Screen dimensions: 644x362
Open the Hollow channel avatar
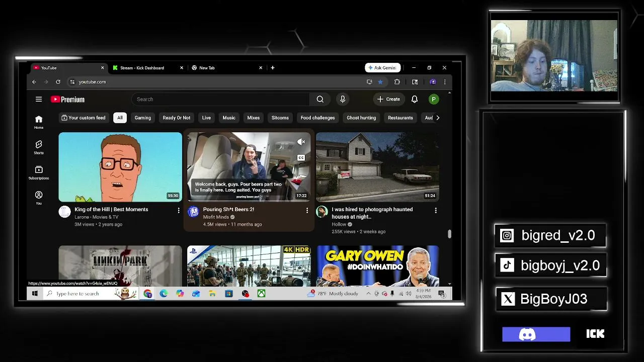(x=322, y=212)
